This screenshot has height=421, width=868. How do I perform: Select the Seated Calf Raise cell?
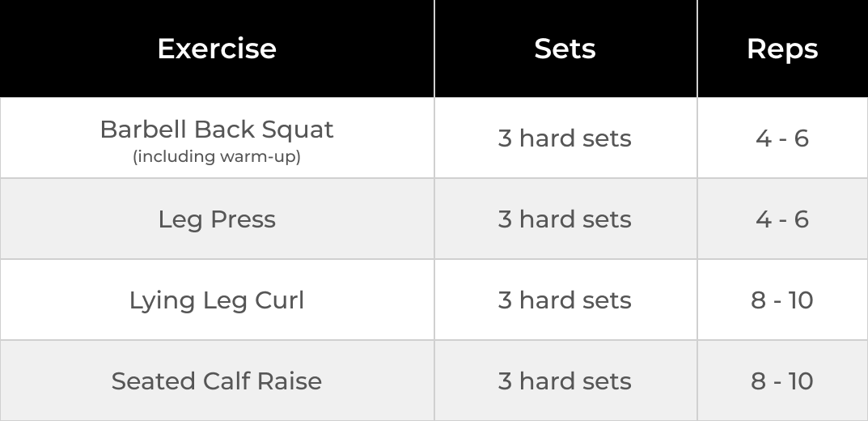(x=217, y=381)
